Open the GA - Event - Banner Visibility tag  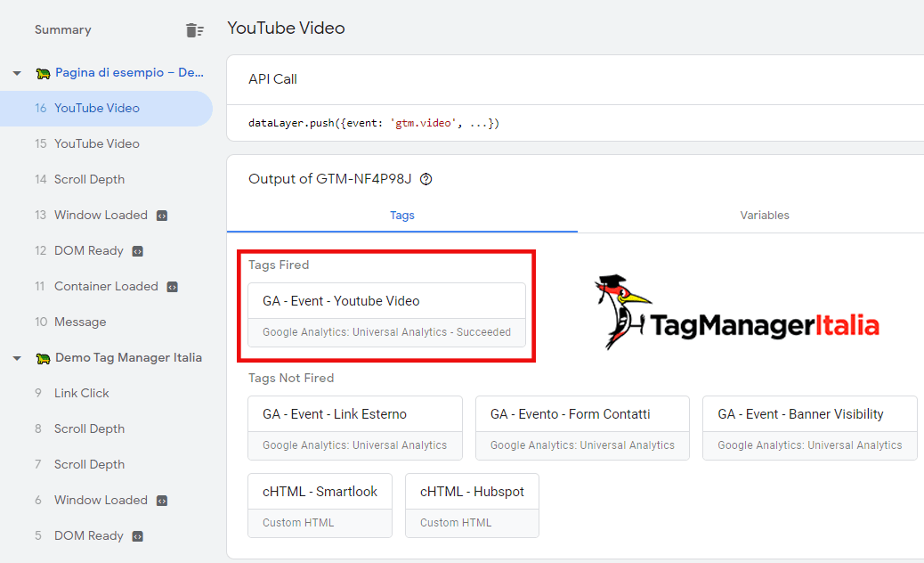pyautogui.click(x=810, y=428)
